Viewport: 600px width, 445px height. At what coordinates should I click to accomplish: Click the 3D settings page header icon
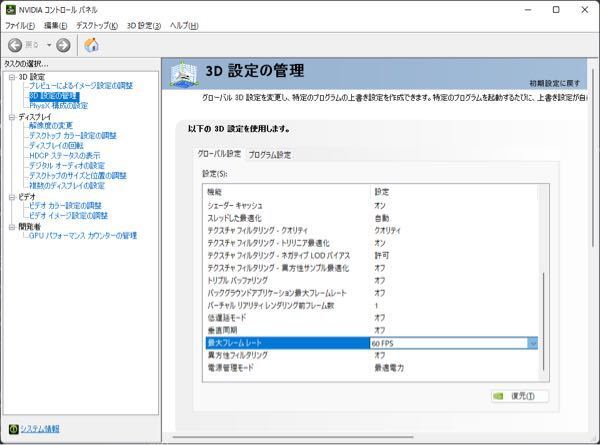184,74
